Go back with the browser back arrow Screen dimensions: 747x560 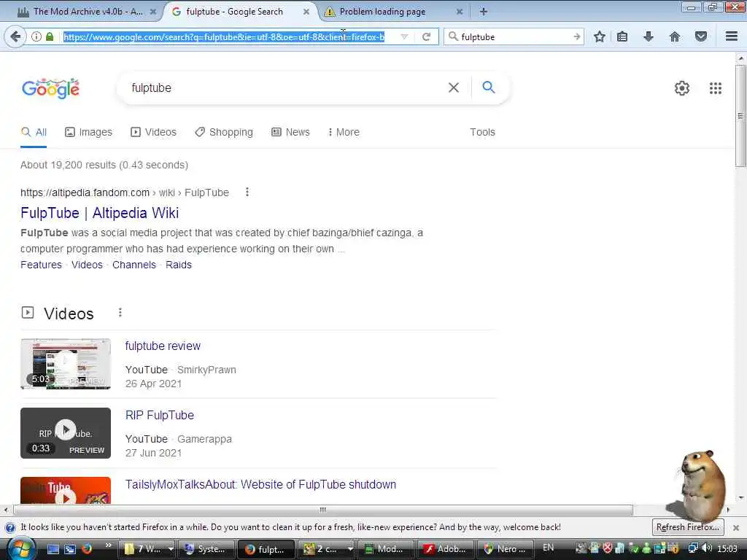coord(16,36)
